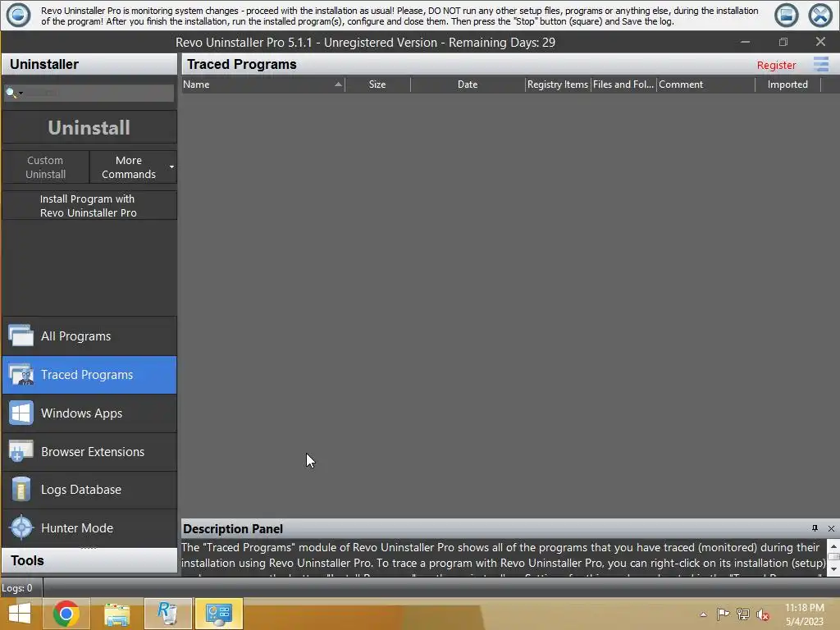Click the All Programs icon in sidebar
This screenshot has height=630, width=840.
tap(21, 336)
